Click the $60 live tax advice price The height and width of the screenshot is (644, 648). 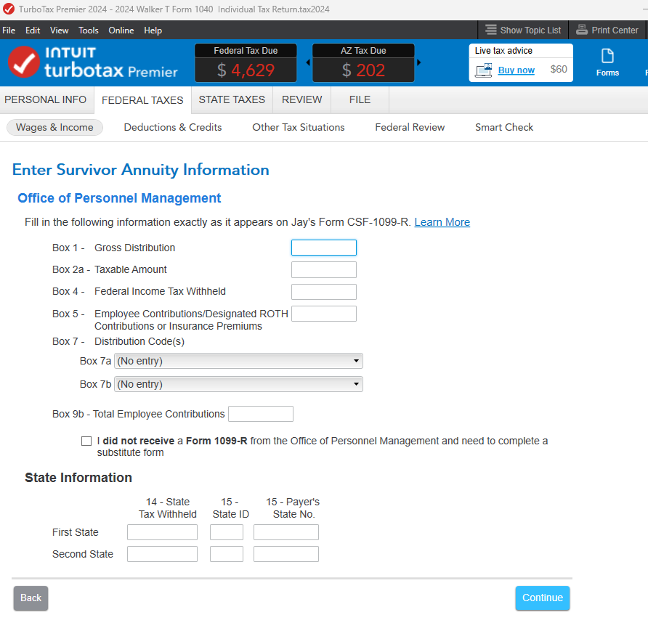(559, 69)
